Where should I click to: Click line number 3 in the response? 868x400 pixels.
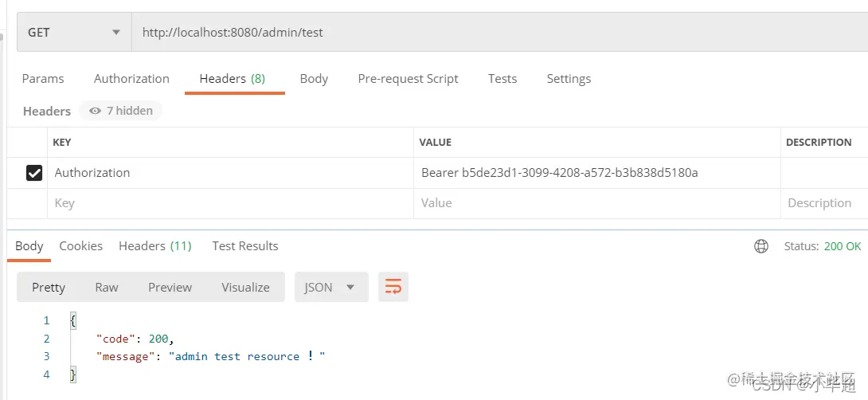46,356
